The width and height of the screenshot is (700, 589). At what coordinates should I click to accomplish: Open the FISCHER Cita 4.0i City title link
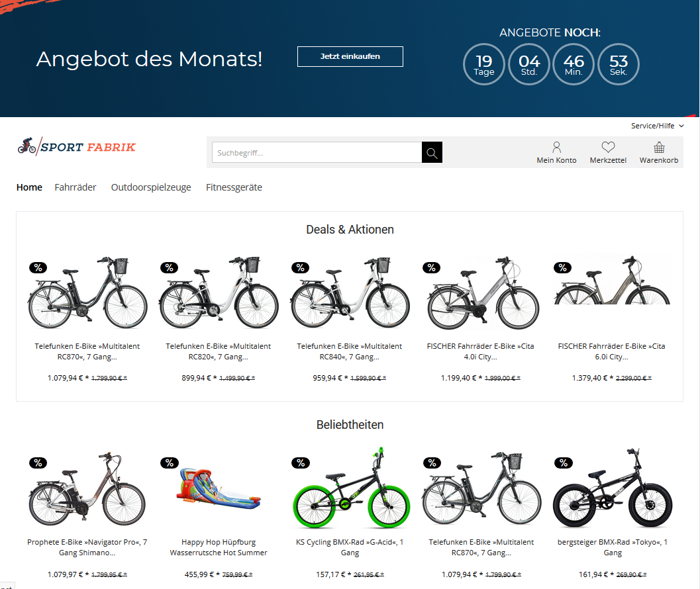pyautogui.click(x=480, y=351)
